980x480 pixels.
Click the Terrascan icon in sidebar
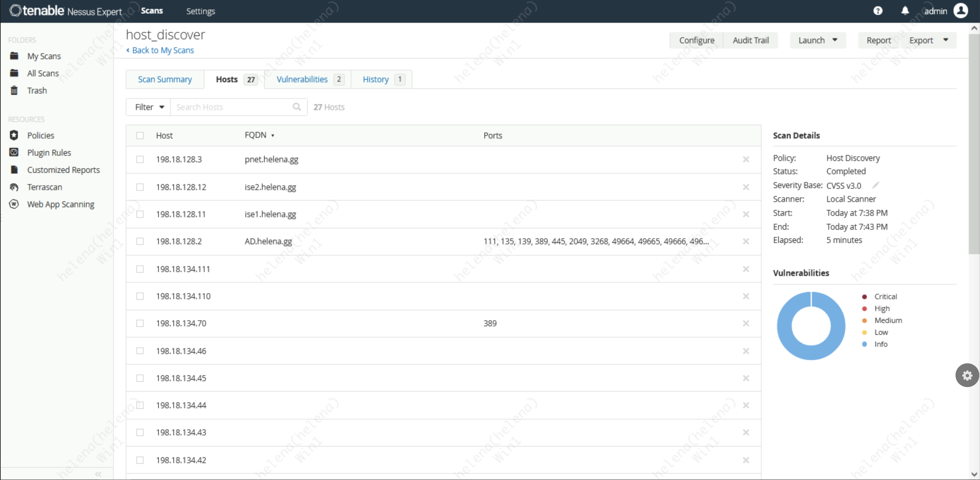(14, 187)
